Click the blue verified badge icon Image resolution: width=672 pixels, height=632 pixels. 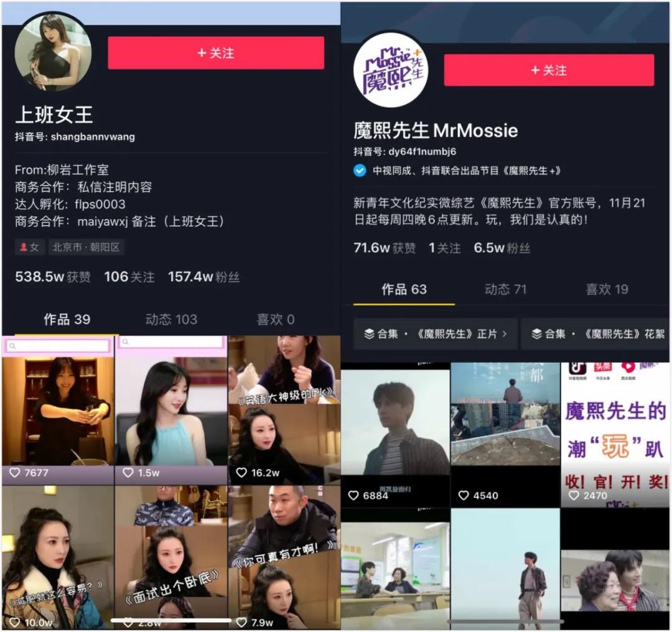(360, 171)
